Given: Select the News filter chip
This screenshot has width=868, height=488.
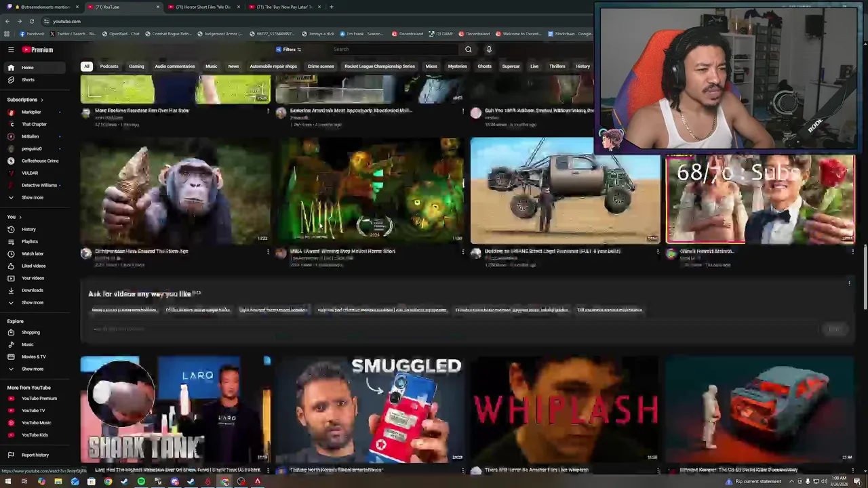Looking at the screenshot, I should (x=233, y=66).
